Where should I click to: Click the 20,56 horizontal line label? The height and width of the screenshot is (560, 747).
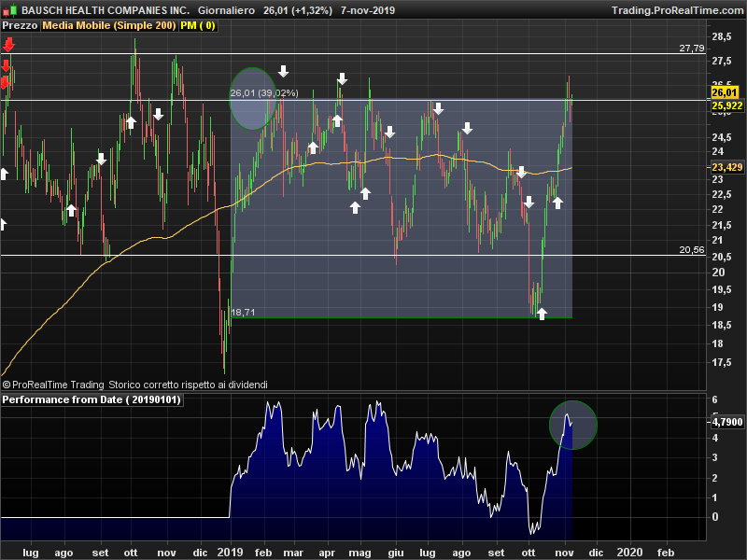point(692,250)
